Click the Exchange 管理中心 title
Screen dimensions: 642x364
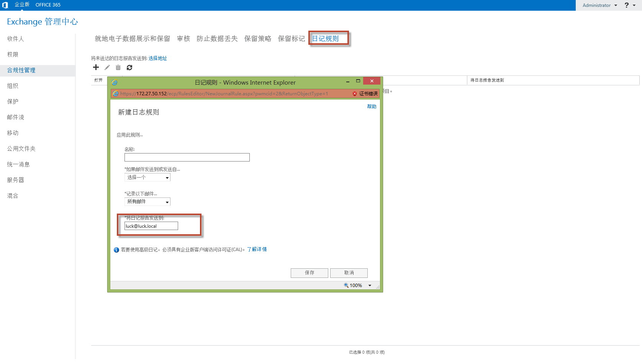point(42,21)
